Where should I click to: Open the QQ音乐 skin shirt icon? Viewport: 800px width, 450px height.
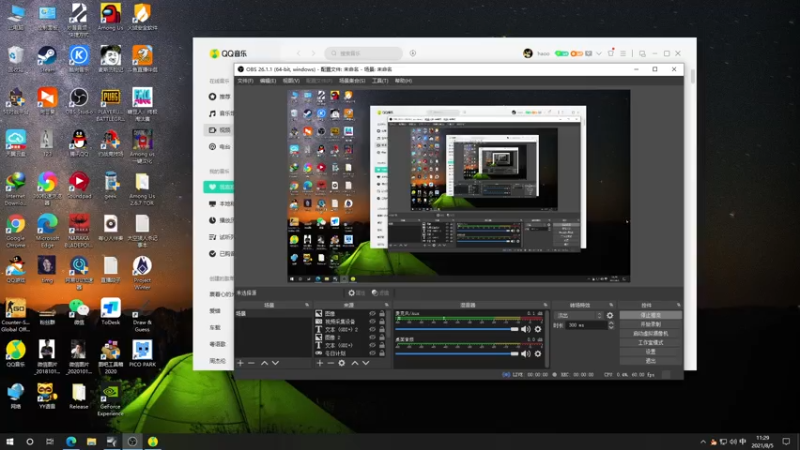(611, 53)
